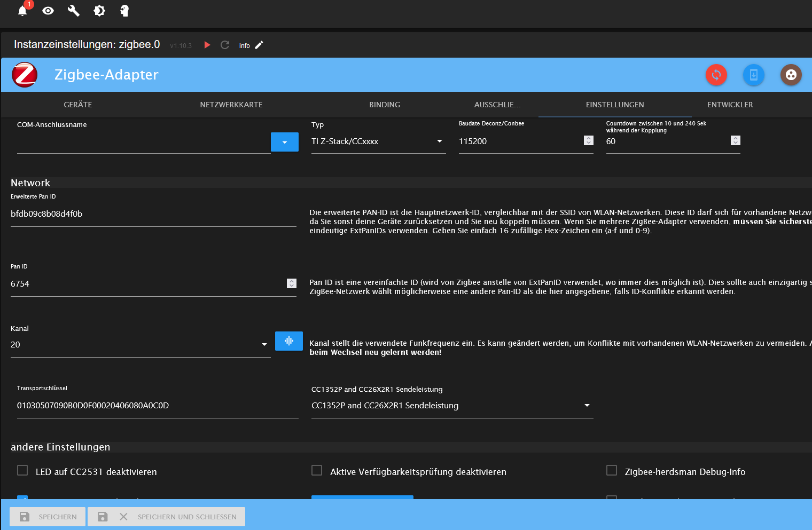This screenshot has height=530, width=812.
Task: Expand Kanal dropdown showing 20
Action: pos(140,345)
